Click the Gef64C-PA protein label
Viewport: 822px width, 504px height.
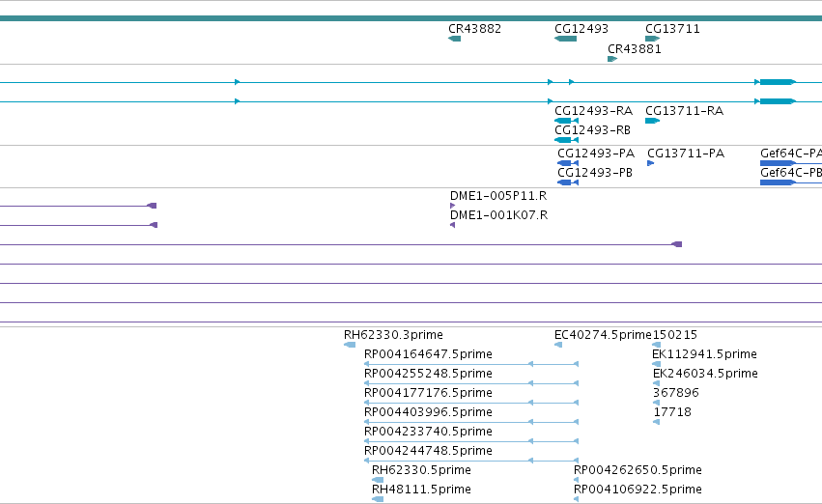[x=791, y=154]
